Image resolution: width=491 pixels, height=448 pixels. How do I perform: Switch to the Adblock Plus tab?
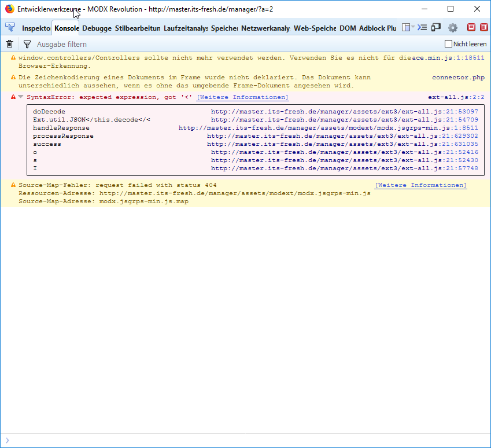click(x=376, y=27)
